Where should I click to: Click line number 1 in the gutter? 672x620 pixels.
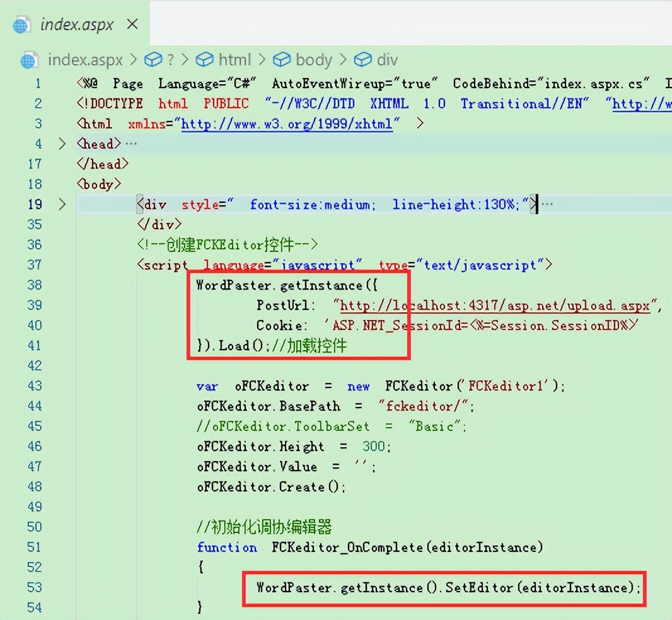click(38, 83)
